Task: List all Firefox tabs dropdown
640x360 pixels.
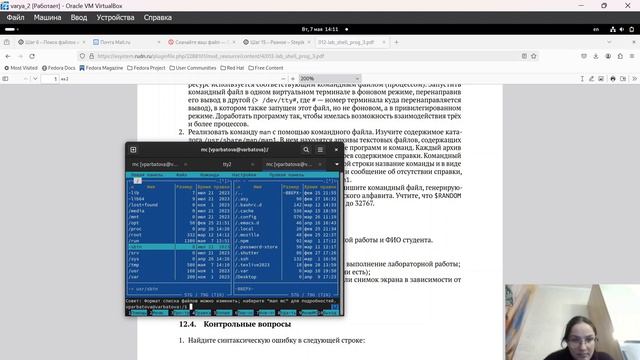Action: [x=609, y=42]
